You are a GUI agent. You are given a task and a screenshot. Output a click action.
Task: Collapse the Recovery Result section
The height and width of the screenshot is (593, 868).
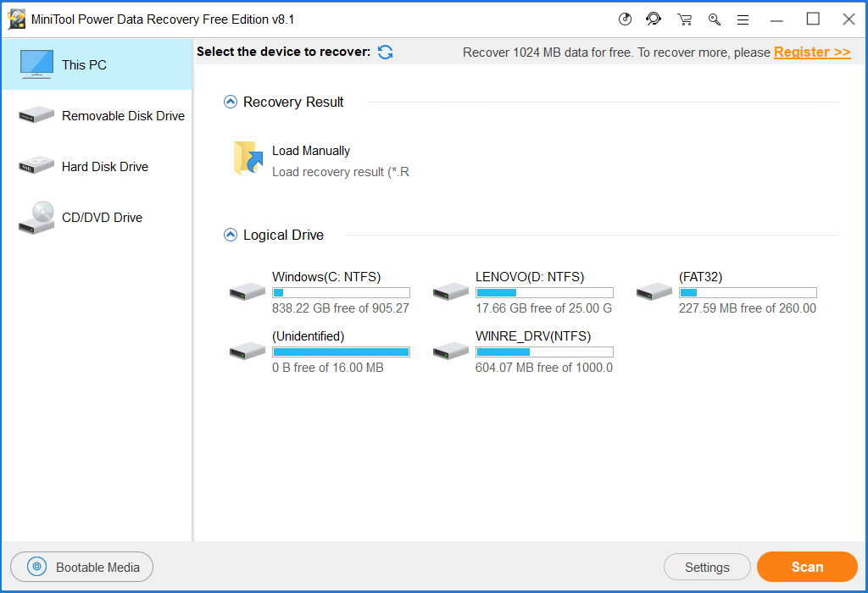click(230, 102)
